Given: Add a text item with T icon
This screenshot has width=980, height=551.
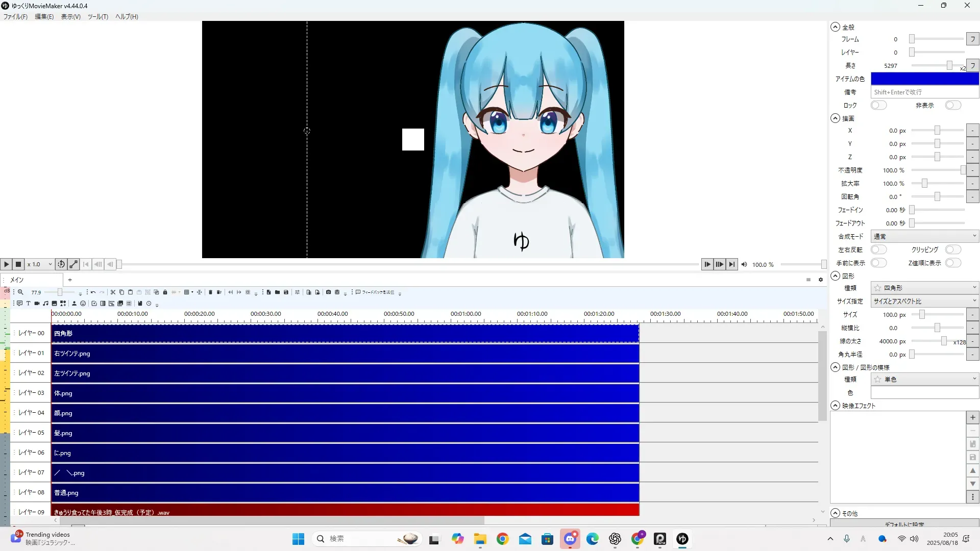Looking at the screenshot, I should click(x=28, y=304).
